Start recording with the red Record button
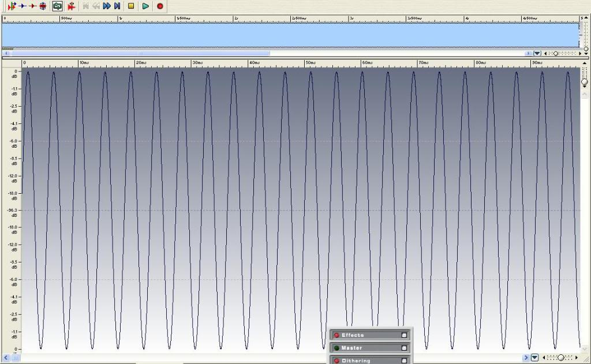The width and height of the screenshot is (591, 364). tap(160, 6)
